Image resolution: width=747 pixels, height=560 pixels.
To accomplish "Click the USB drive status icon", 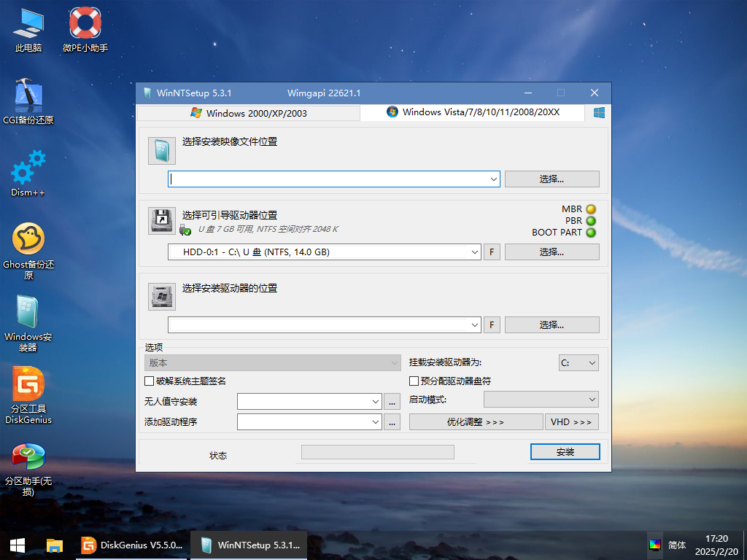I will point(185,230).
